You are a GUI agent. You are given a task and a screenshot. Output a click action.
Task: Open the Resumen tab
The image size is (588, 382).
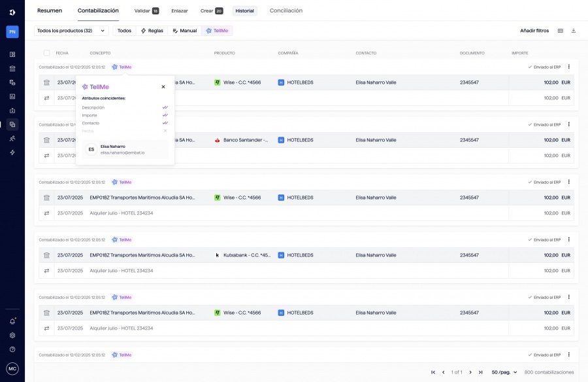[x=50, y=10]
